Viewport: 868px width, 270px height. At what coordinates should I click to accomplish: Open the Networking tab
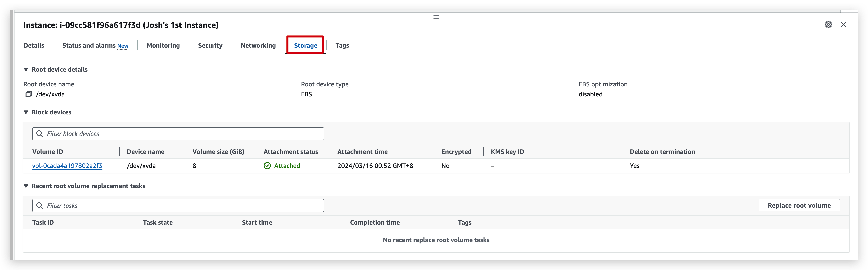[x=258, y=45]
